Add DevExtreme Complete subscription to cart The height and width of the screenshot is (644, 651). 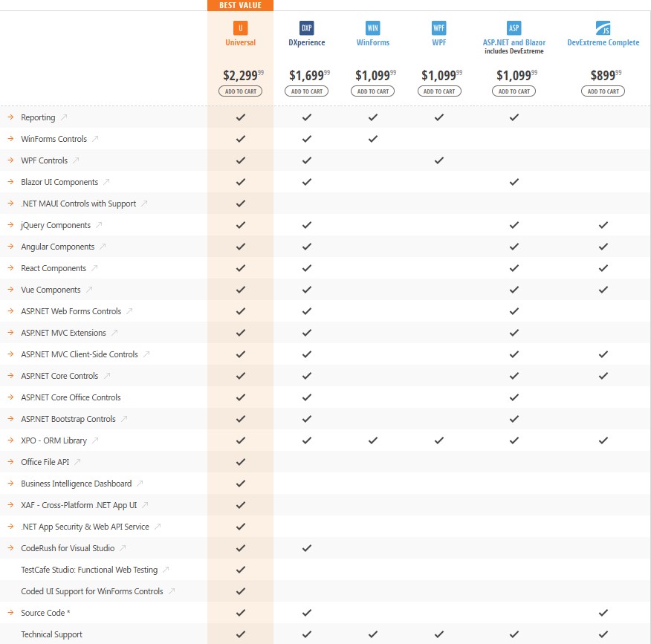(x=603, y=91)
